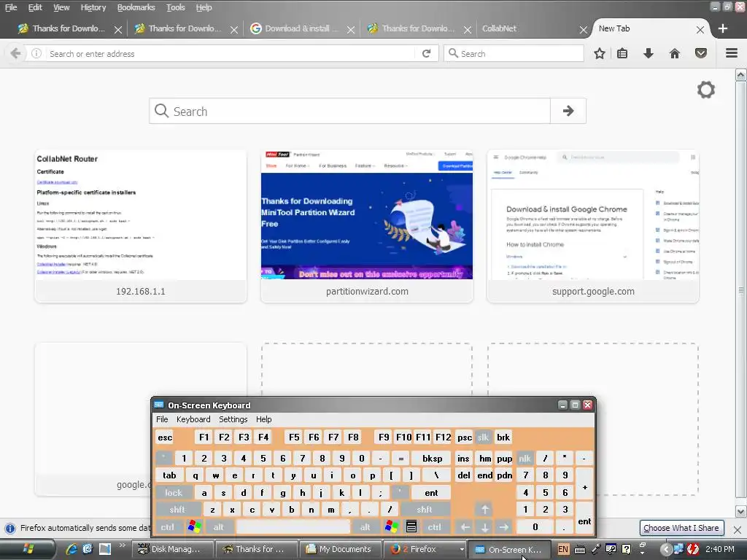Click the bksp key on keyboard
Image resolution: width=747 pixels, height=560 pixels.
pos(432,458)
